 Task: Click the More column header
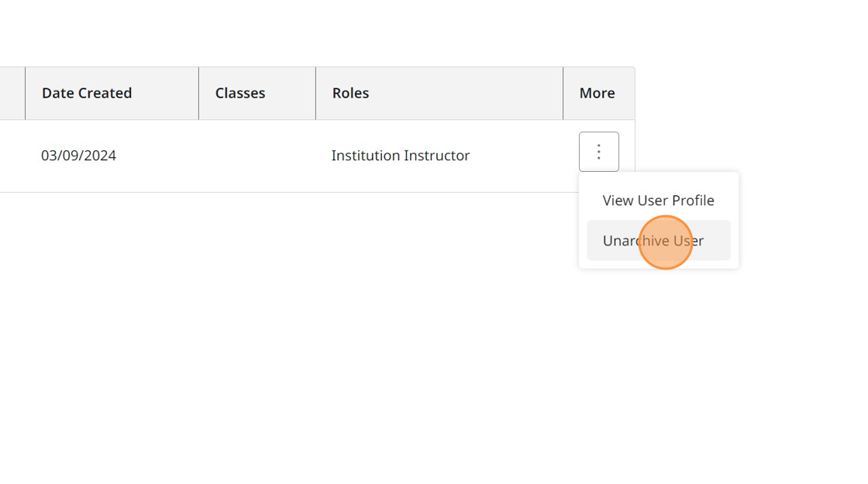[597, 93]
